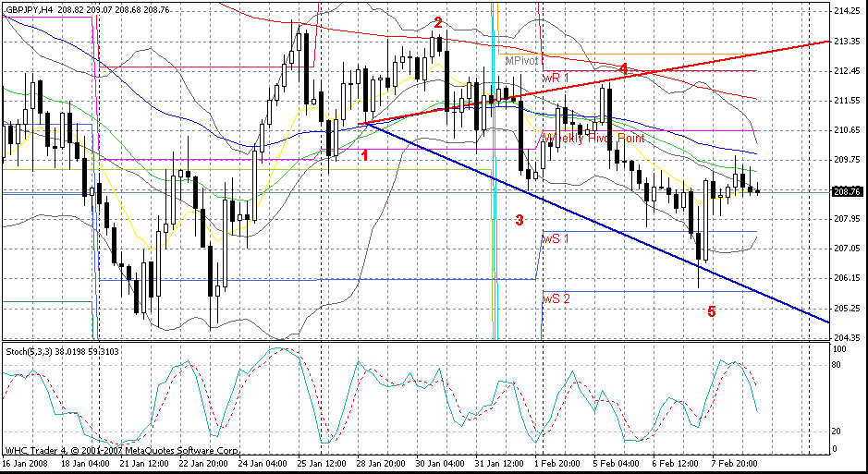868x474 pixels.
Task: Click the 7 Feb 20:00 time label
Action: click(735, 461)
